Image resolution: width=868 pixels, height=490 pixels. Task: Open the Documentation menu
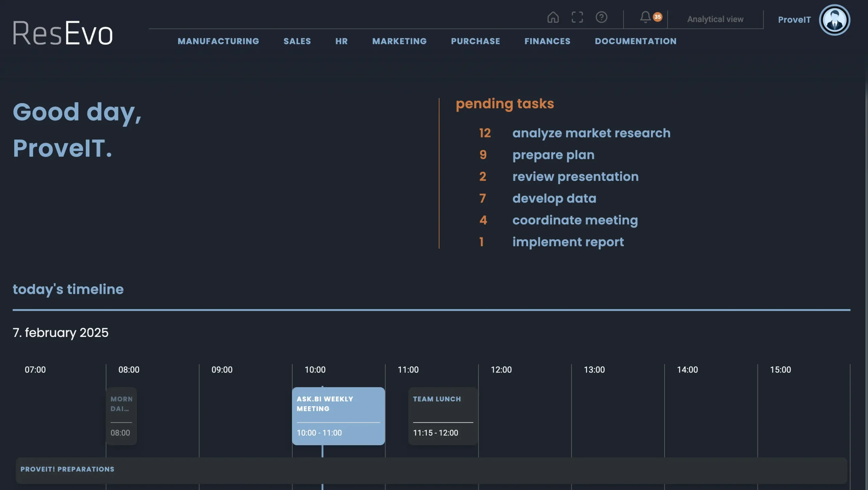(635, 41)
